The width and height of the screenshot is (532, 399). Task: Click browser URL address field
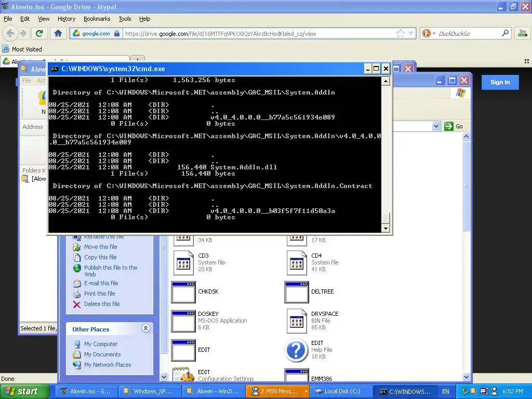click(x=259, y=34)
